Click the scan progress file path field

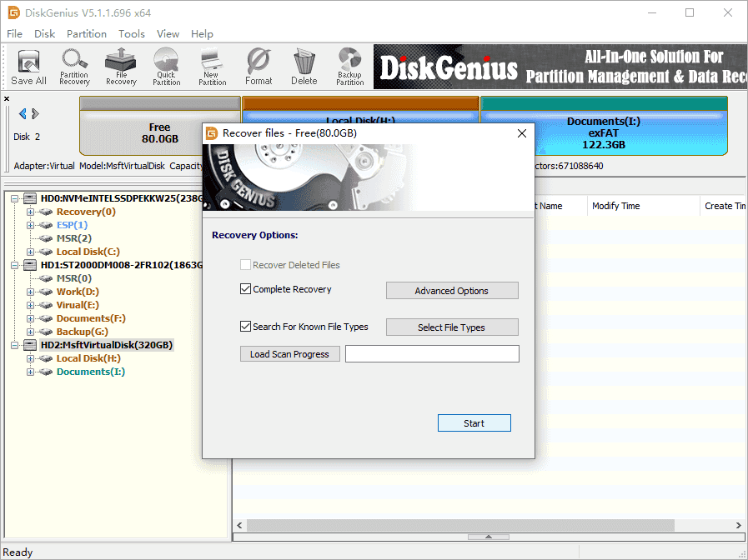click(x=432, y=354)
